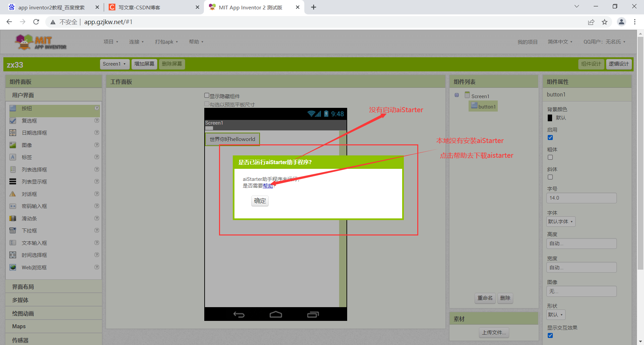Select the 滑动条 slider component icon
644x345 pixels.
tap(13, 218)
